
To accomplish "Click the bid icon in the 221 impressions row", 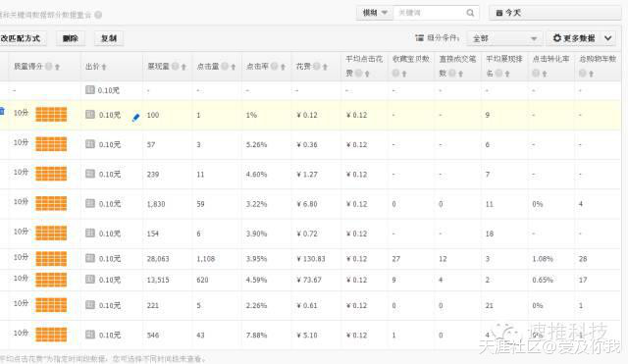I will (x=90, y=305).
